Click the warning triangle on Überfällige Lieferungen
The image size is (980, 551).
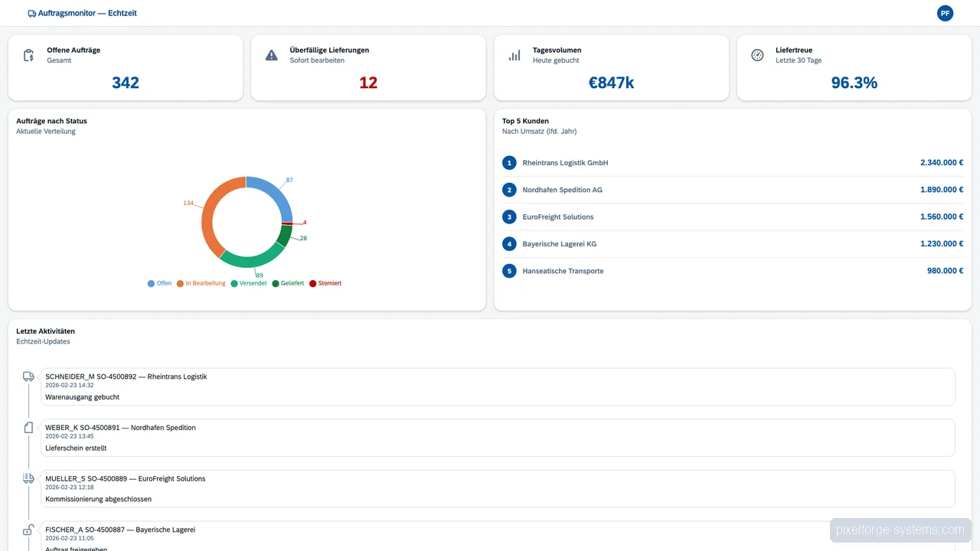tap(271, 54)
